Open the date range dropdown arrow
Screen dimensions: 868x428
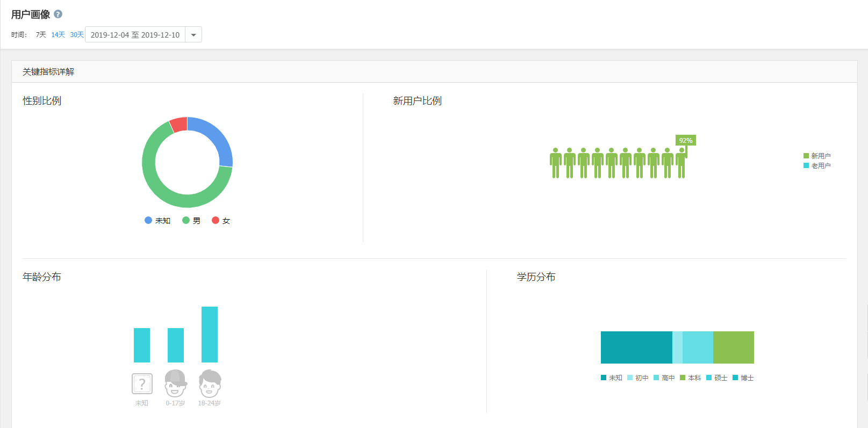point(193,35)
